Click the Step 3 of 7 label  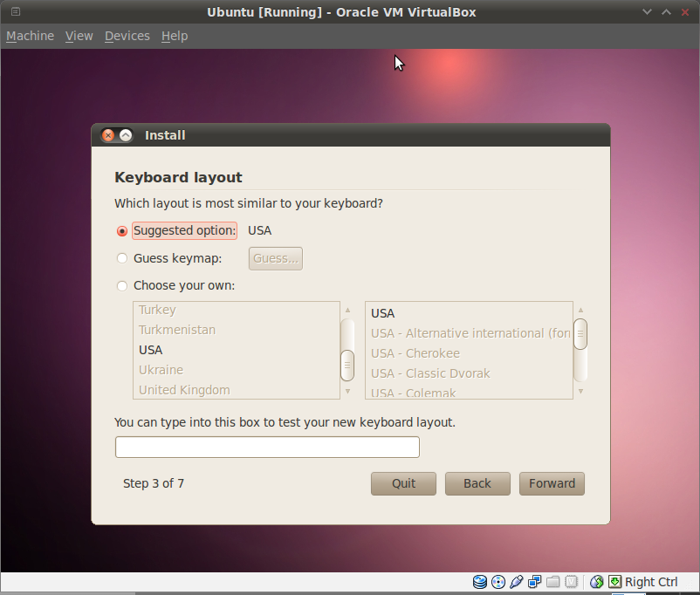pos(154,483)
